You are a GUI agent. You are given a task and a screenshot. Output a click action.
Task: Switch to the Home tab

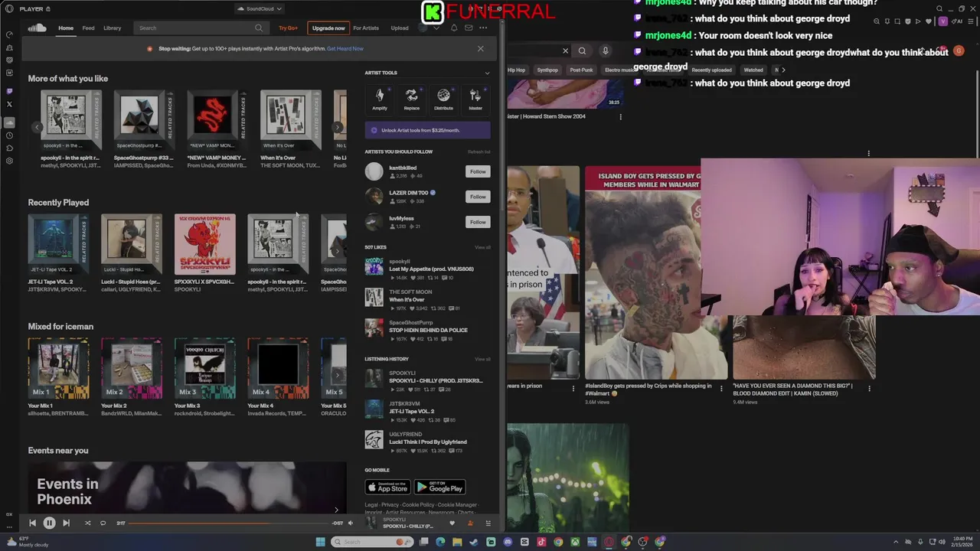[x=66, y=28]
